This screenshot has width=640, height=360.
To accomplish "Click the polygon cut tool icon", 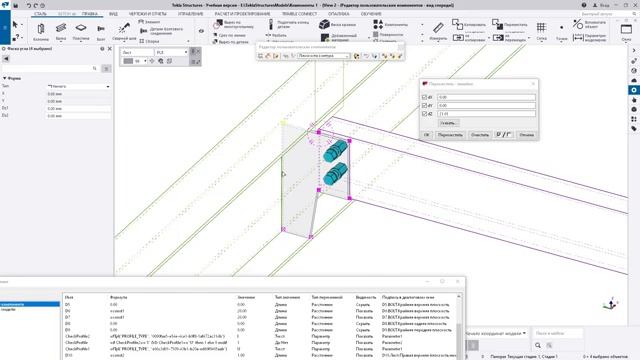I will (217, 24).
